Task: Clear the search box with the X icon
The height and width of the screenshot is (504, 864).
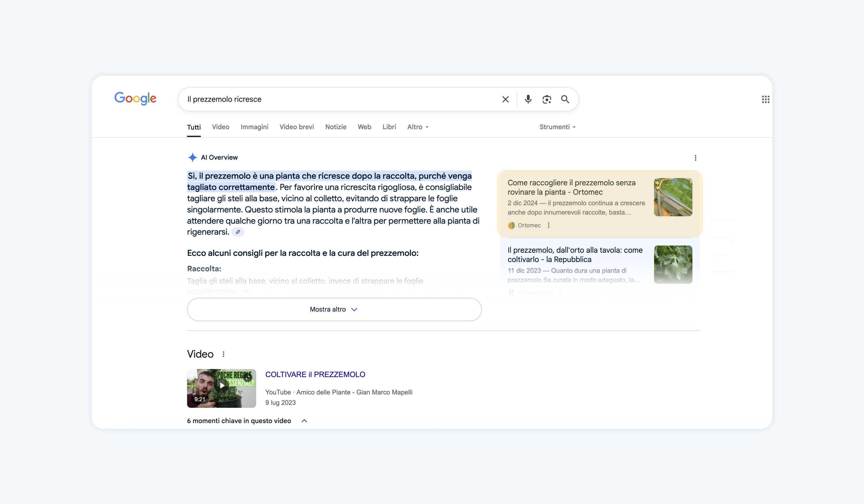Action: click(505, 100)
